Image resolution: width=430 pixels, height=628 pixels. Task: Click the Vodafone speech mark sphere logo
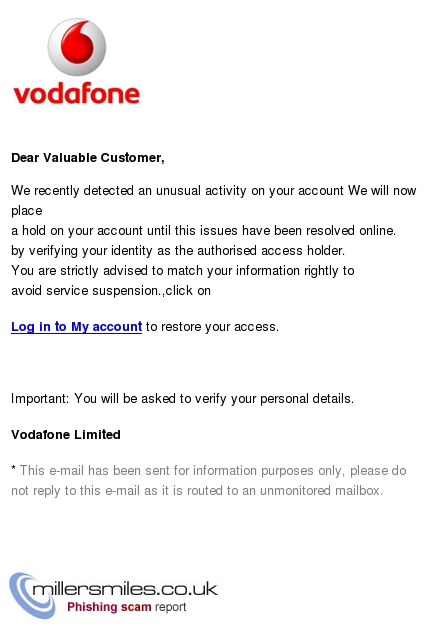pos(77,47)
